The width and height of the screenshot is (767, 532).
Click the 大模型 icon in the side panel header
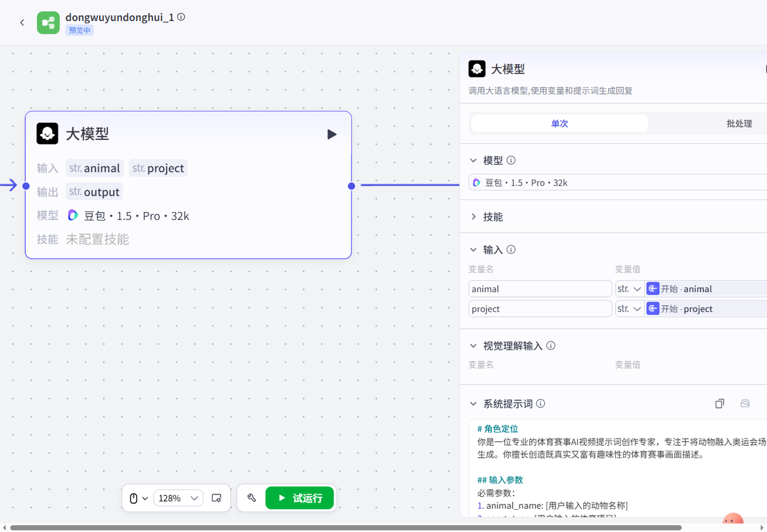coord(477,69)
